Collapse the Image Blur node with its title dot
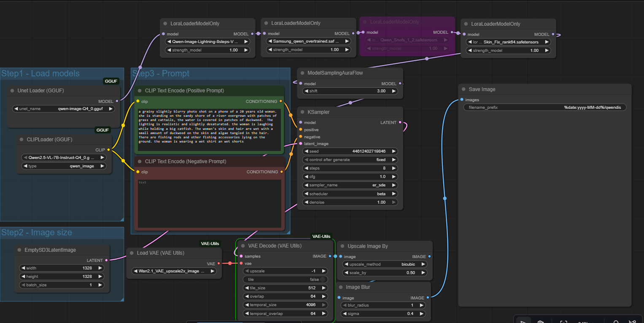Viewport: 644px width, 323px height. [x=340, y=287]
